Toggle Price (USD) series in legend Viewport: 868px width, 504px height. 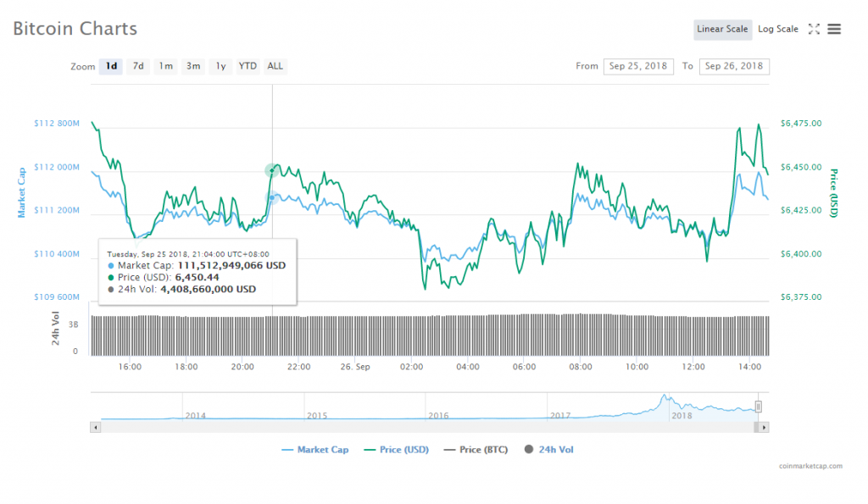pos(397,450)
